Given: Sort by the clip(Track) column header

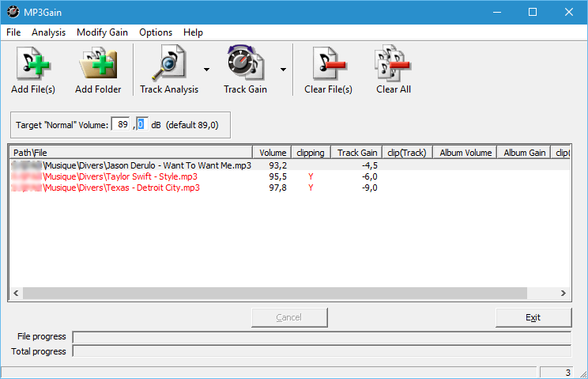Looking at the screenshot, I should point(407,153).
